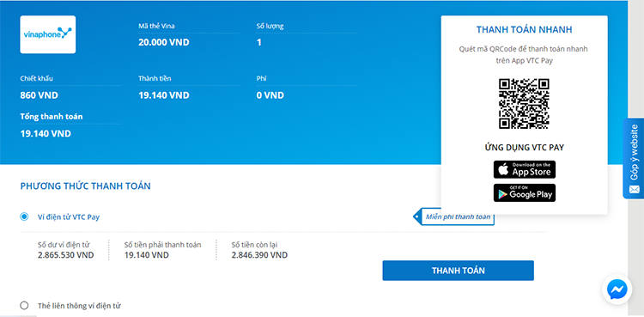This screenshot has width=644, height=317.
Task: Click the Số dư ví điện tử balance
Action: click(x=66, y=255)
